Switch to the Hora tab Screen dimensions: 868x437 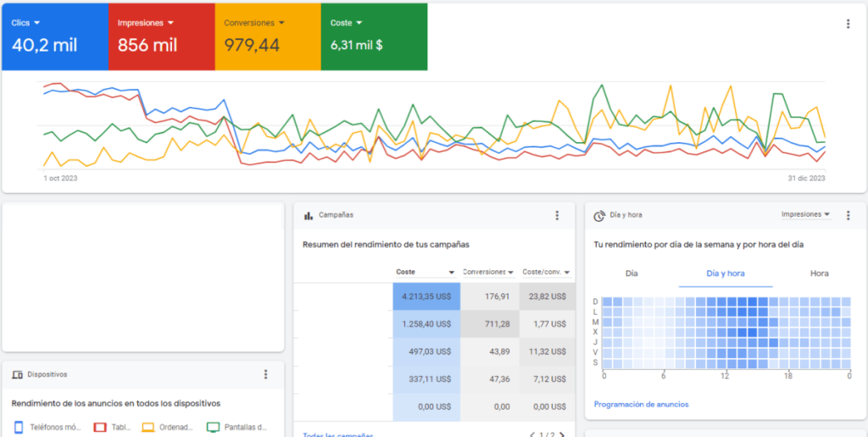click(x=819, y=274)
